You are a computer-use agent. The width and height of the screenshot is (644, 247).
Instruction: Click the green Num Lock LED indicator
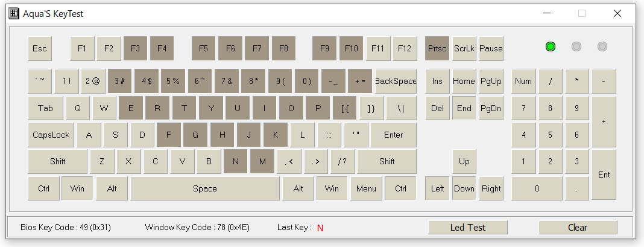click(551, 47)
